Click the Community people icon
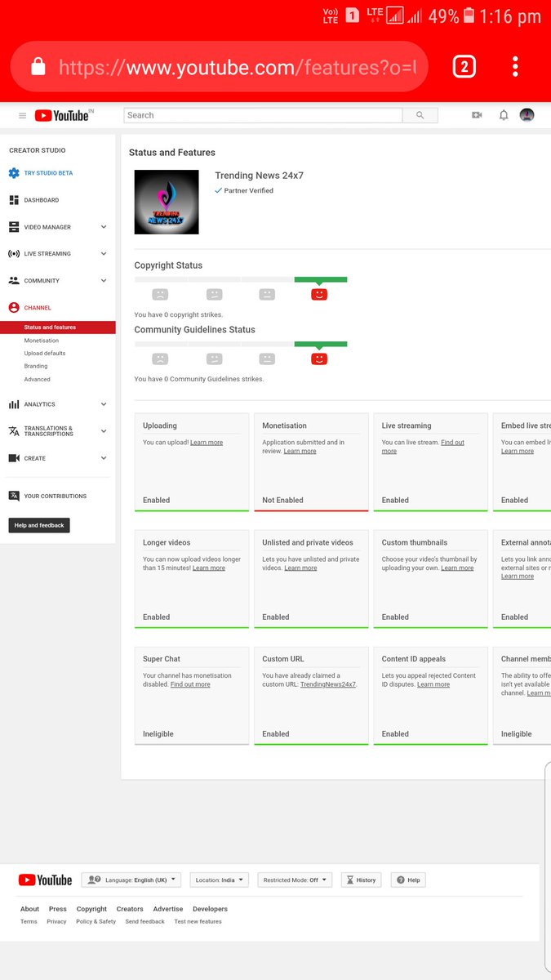This screenshot has width=551, height=980. click(x=14, y=281)
